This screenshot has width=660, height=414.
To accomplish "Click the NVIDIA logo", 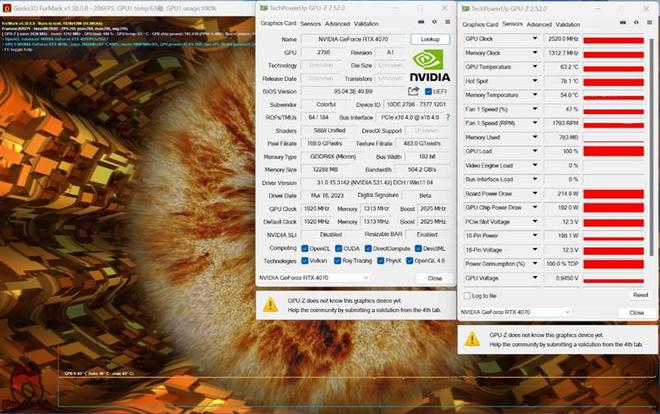I will 430,66.
